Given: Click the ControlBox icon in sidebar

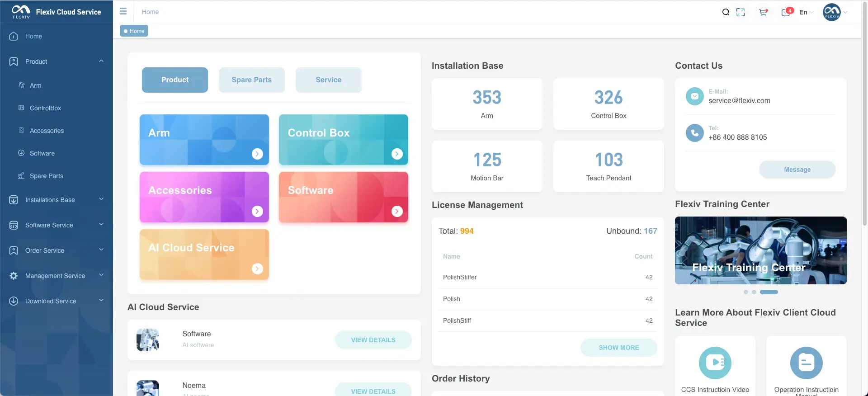Looking at the screenshot, I should click(x=21, y=108).
